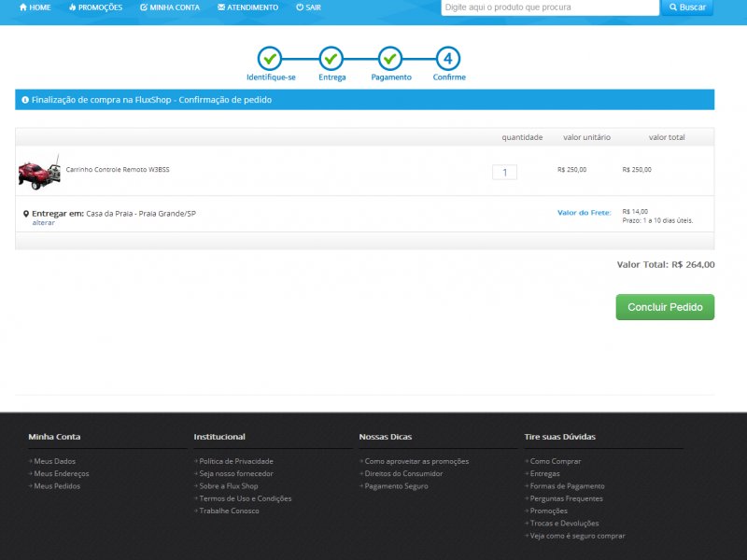The height and width of the screenshot is (560, 747).
Task: Open Sobre a Flux Shop link
Action: pyautogui.click(x=229, y=485)
